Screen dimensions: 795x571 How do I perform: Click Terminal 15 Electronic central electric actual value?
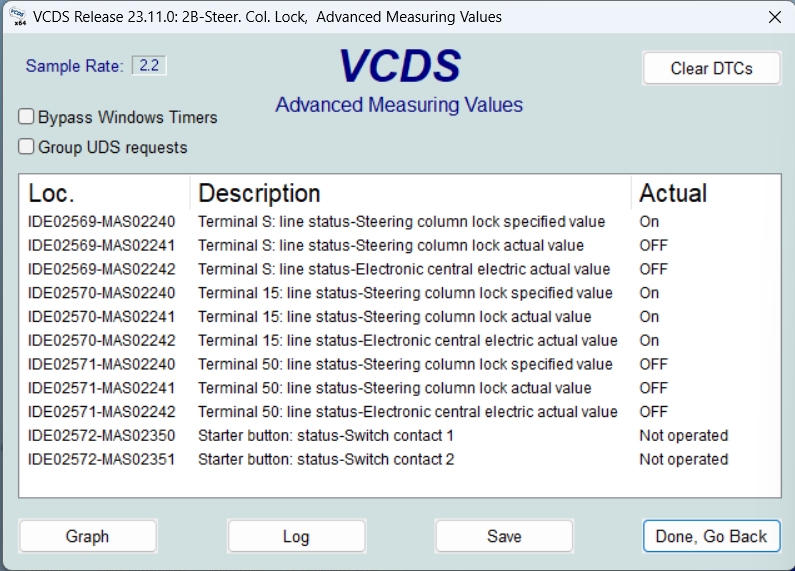408,341
